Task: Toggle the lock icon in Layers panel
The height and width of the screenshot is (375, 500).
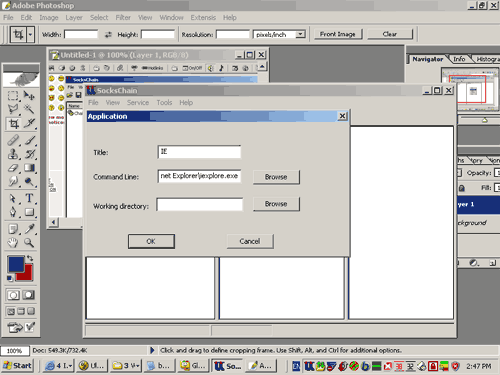Action: (462, 188)
